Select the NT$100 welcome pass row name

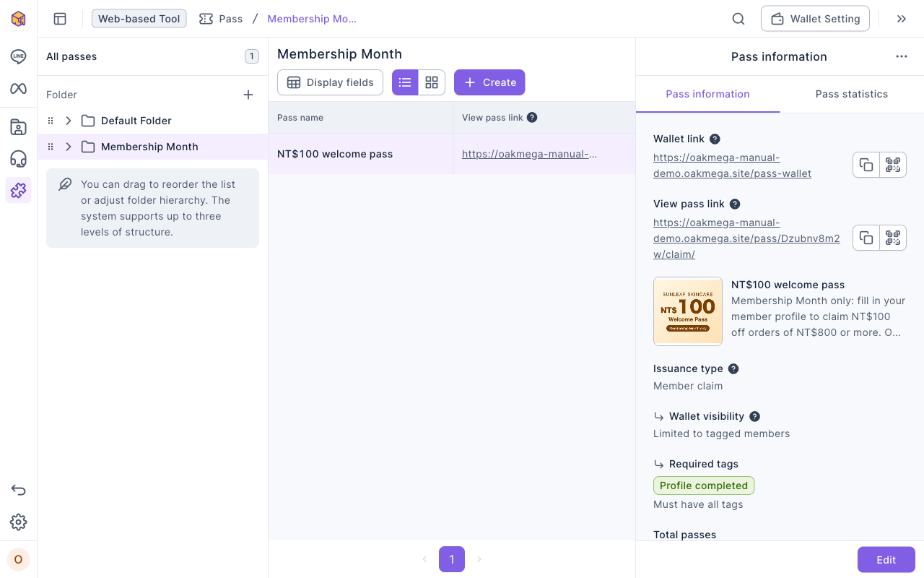tap(335, 154)
